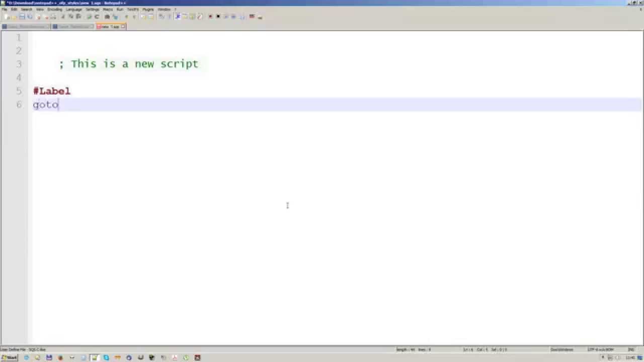Toggle Show All Characters toolbar button

(169, 17)
